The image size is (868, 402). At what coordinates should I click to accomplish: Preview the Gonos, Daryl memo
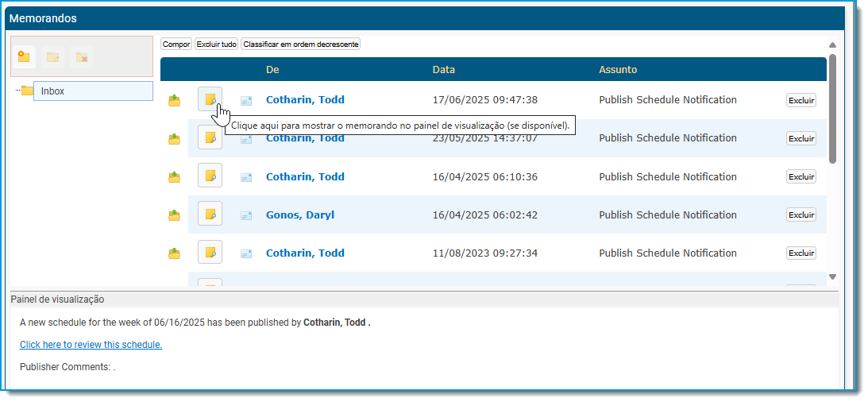click(210, 214)
